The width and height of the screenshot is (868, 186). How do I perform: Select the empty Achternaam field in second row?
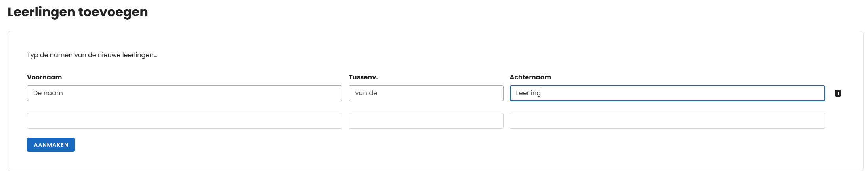(x=667, y=121)
